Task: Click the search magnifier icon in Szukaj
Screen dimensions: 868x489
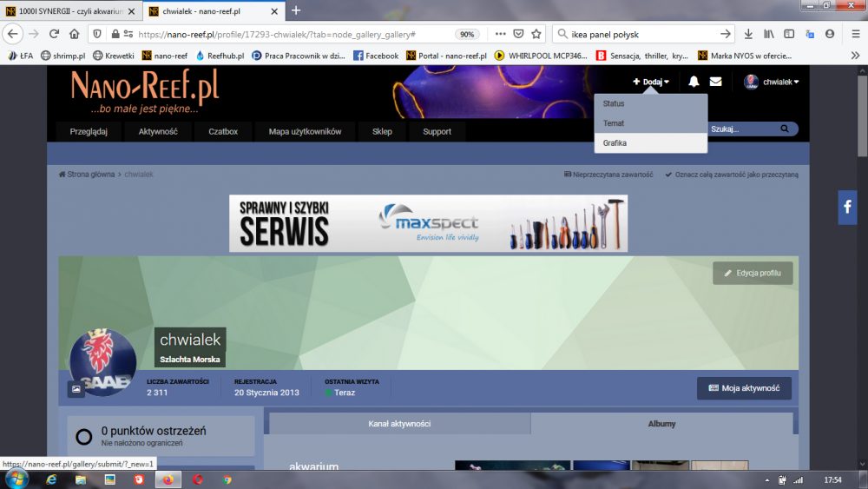Action: 785,129
